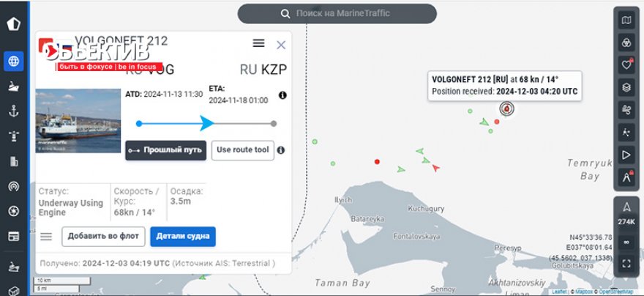Click the OpenStreetMap attribution link
The width and height of the screenshot is (644, 296).
pyautogui.click(x=616, y=292)
